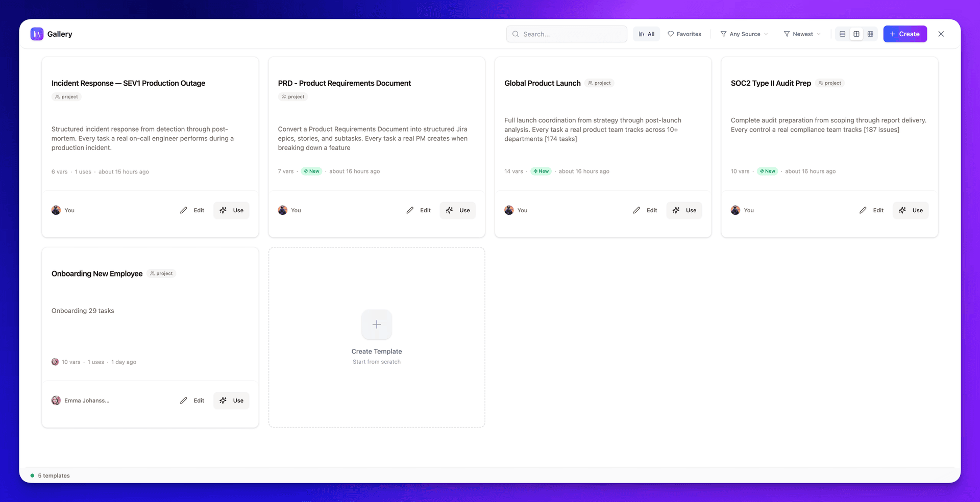Click the search magnifier icon
The height and width of the screenshot is (502, 980).
pos(516,34)
